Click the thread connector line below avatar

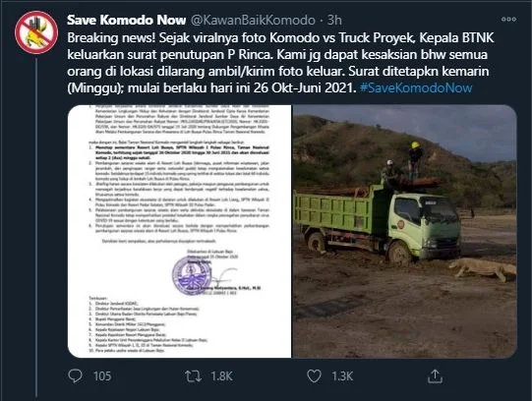tap(36, 227)
